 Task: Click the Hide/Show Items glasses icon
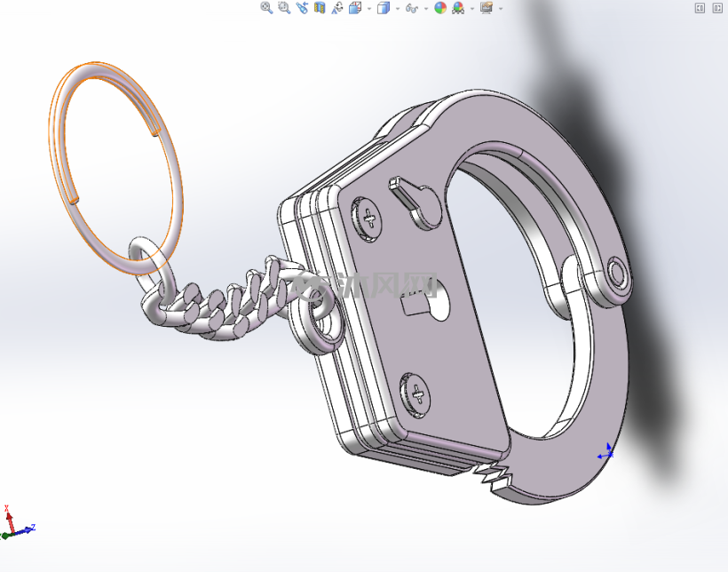click(412, 8)
